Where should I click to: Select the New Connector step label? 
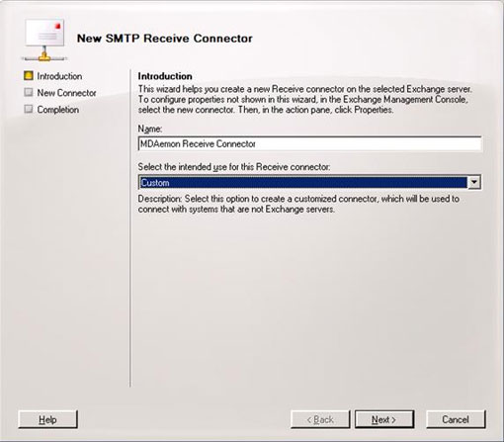click(66, 93)
